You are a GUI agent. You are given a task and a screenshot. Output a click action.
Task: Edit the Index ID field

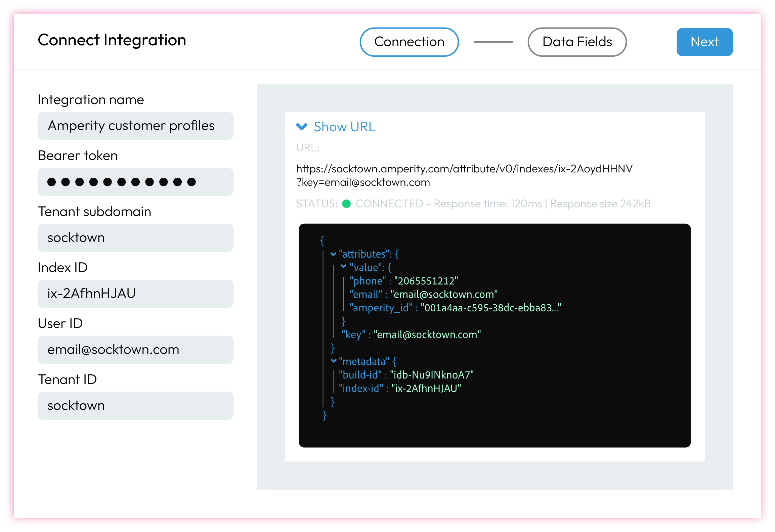(135, 294)
